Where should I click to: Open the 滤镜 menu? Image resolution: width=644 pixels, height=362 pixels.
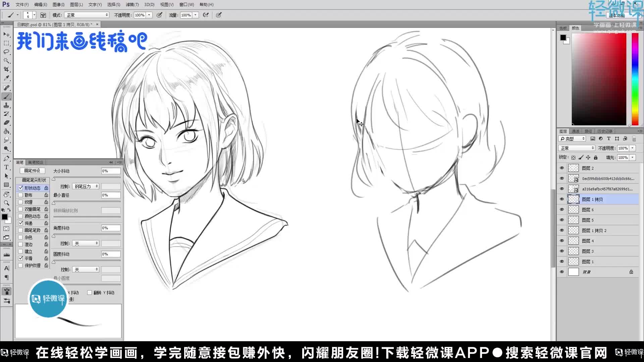pos(132,4)
